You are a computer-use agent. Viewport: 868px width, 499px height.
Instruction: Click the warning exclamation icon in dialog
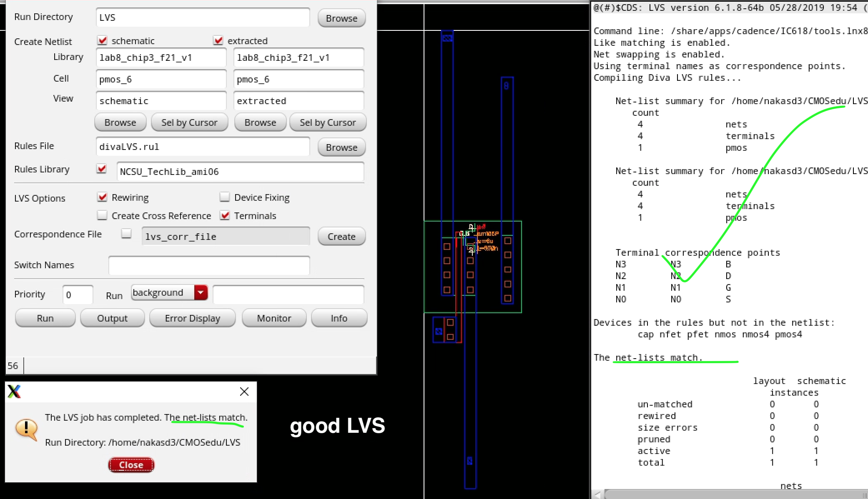pos(26,429)
